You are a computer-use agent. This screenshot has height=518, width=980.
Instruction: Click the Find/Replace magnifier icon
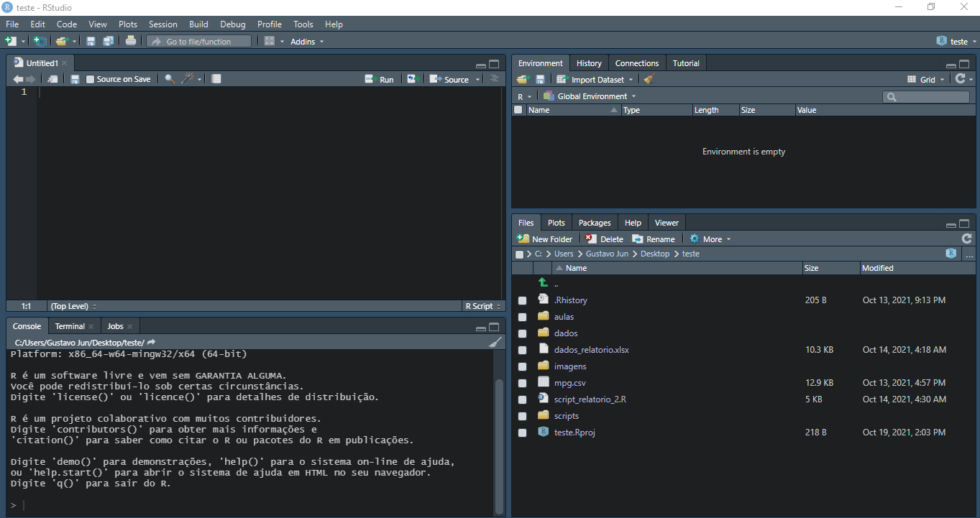tap(170, 79)
